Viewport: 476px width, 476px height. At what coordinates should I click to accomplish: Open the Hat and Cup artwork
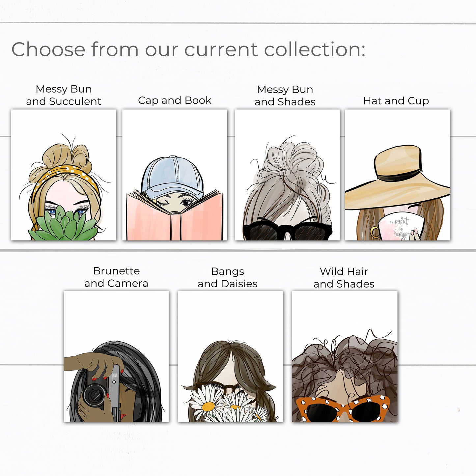click(397, 175)
